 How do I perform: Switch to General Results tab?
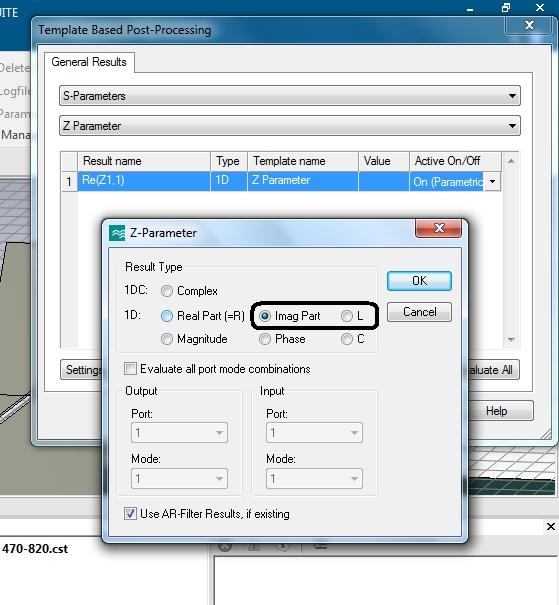[89, 62]
